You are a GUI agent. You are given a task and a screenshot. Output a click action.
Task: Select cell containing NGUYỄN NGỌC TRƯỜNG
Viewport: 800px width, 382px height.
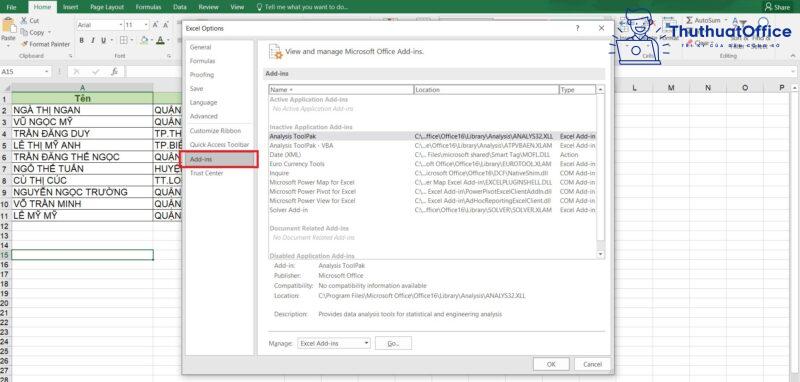[x=82, y=192]
